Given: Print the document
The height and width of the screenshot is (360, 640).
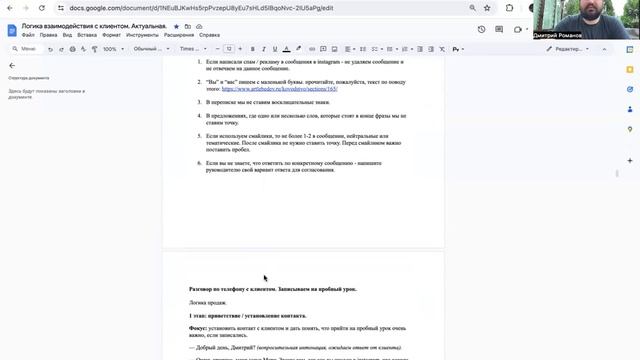Looking at the screenshot, I should 72,49.
